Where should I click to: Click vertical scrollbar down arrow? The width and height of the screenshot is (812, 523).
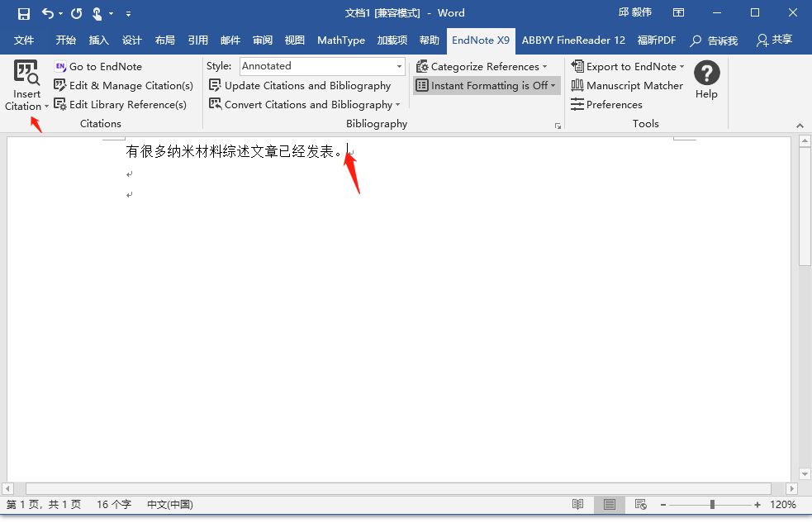point(805,473)
